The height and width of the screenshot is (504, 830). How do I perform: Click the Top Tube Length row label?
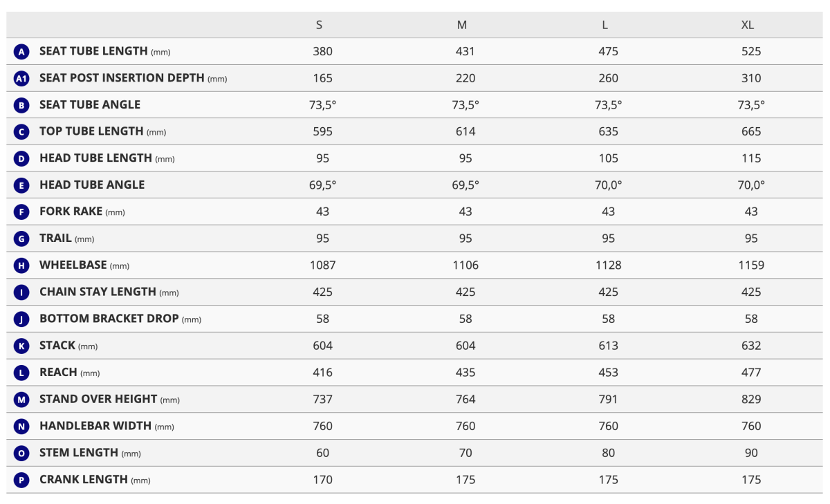point(91,131)
